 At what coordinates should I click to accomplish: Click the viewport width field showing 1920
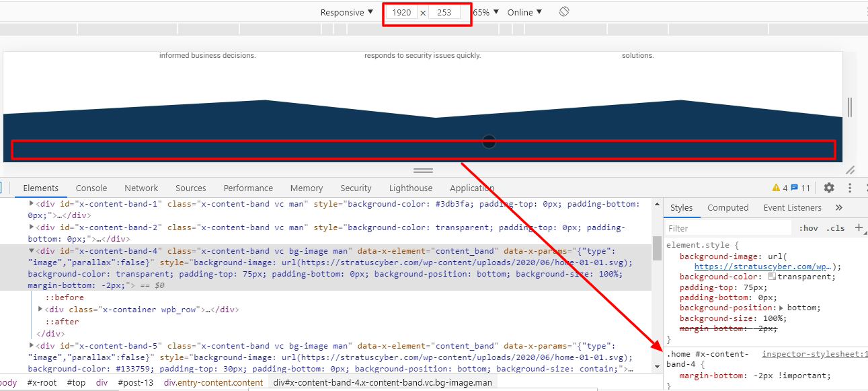coord(401,12)
